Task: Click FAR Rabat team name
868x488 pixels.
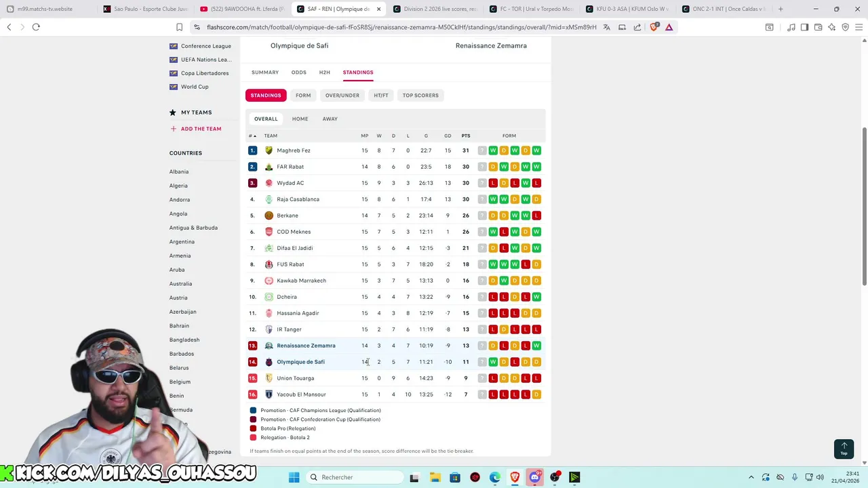Action: tap(290, 167)
